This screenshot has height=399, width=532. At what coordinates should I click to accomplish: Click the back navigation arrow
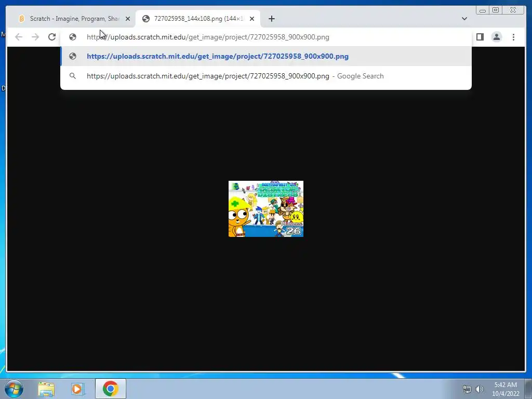19,37
